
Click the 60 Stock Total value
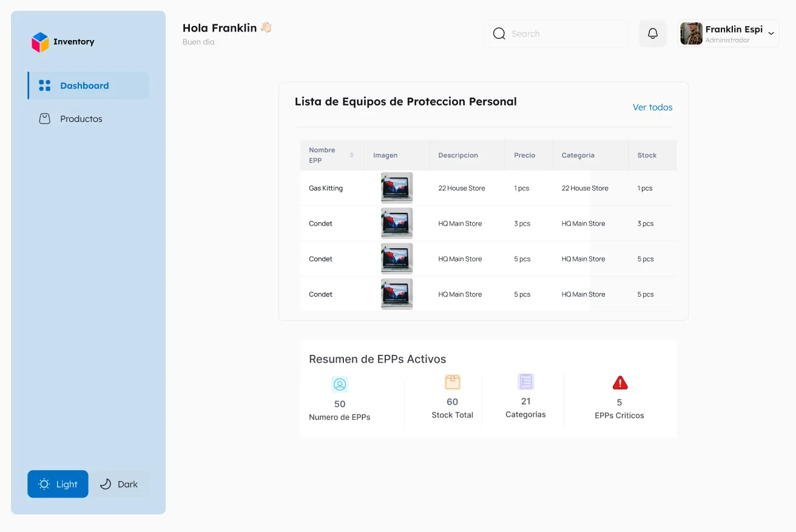coord(453,402)
